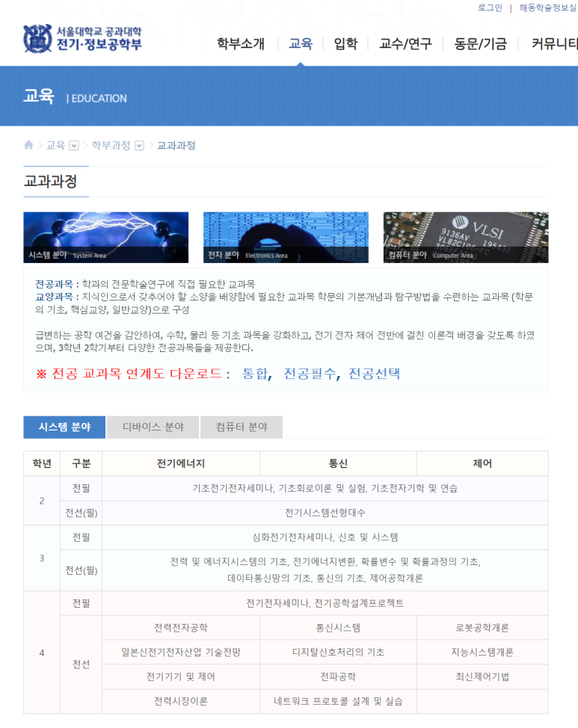Open the 교육 navigation menu
Image resolution: width=578 pixels, height=728 pixels.
point(301,43)
